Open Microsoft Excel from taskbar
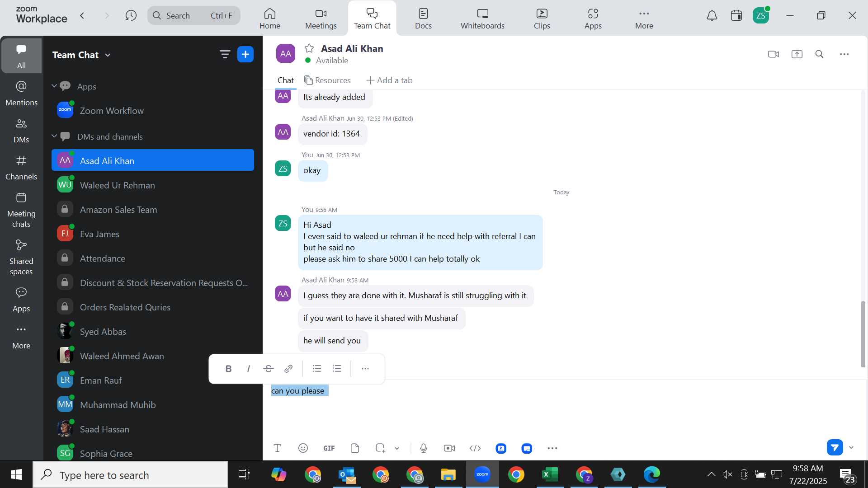The image size is (868, 488). 550,474
